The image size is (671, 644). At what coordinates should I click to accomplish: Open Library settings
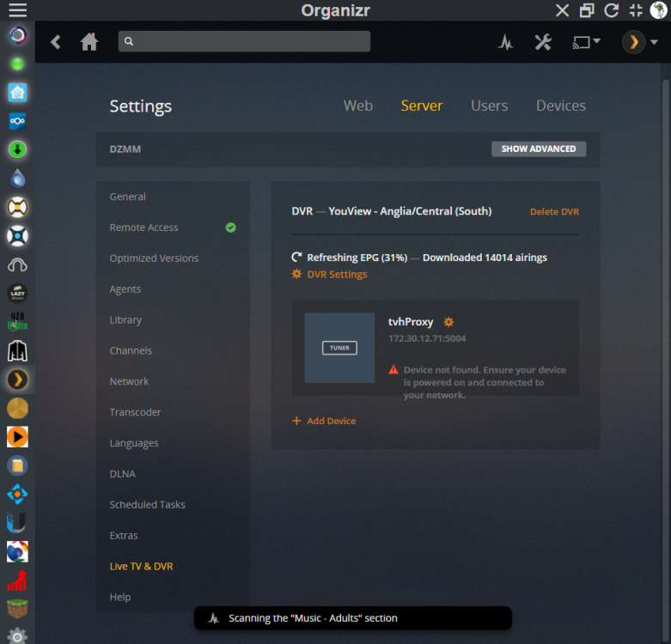[x=125, y=320]
